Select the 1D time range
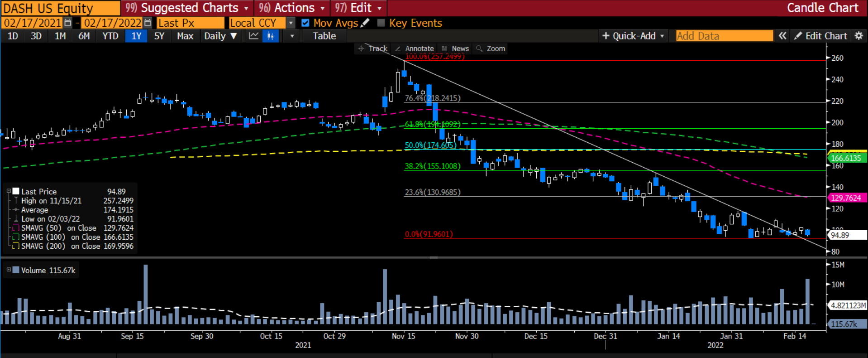This screenshot has height=358, width=868. (x=13, y=36)
